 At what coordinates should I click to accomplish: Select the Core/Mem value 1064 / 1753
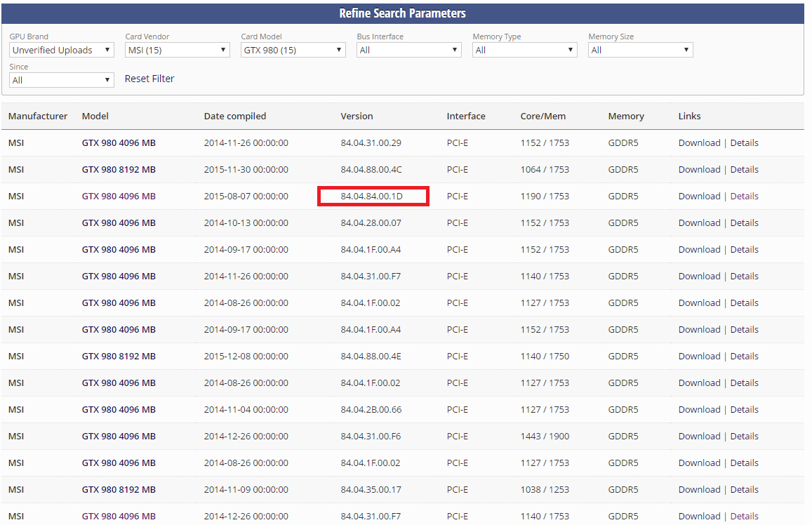pyautogui.click(x=545, y=169)
